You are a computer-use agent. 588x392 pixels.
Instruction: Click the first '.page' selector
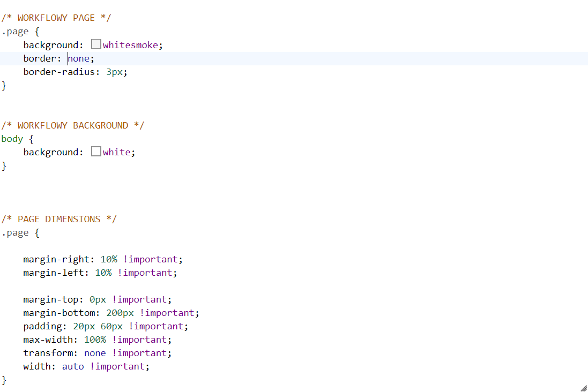pos(15,32)
